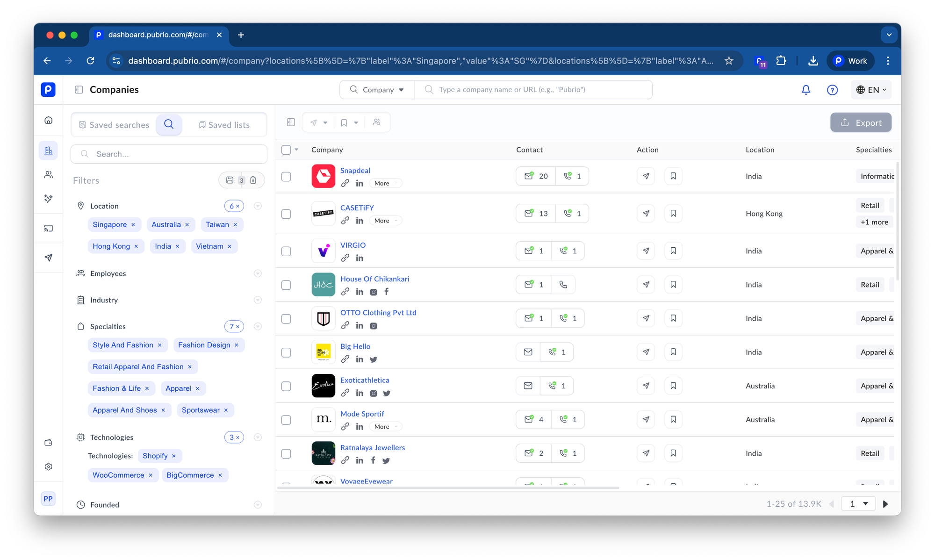
Task: Check the Big Hello row checkbox
Action: click(x=286, y=352)
